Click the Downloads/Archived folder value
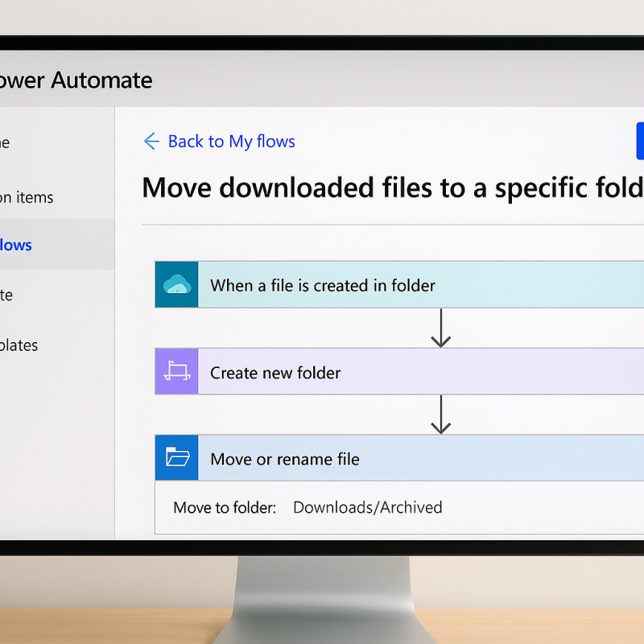Screen dimensions: 644x644 [368, 508]
